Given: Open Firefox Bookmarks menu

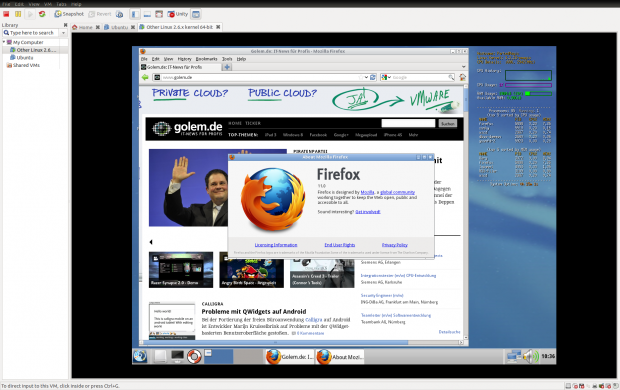Looking at the screenshot, I should click(x=206, y=59).
